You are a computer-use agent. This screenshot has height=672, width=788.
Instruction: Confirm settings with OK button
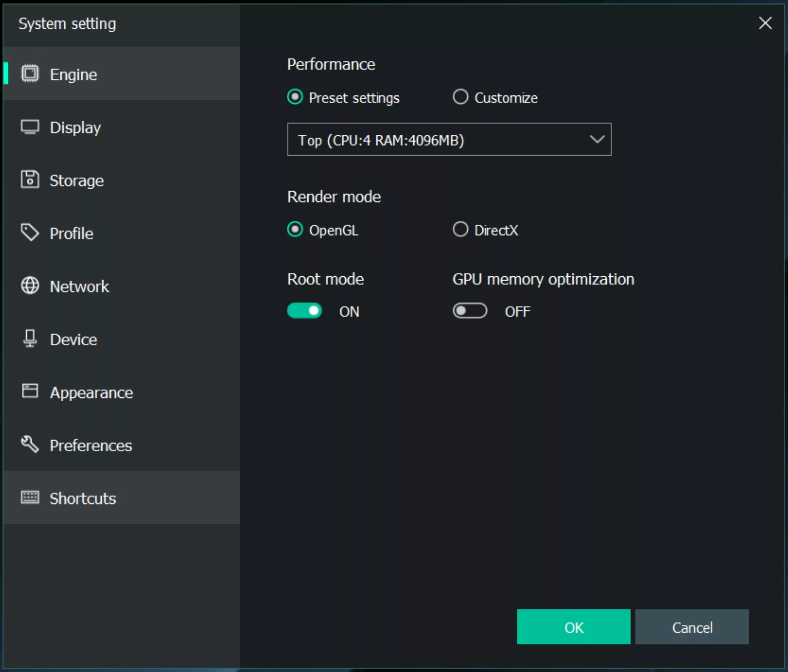574,627
